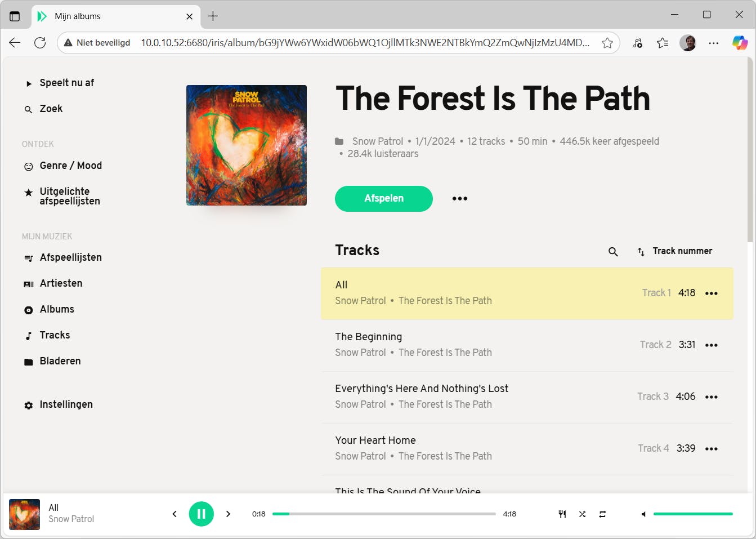Search within tracks using the magnifier icon

[613, 252]
